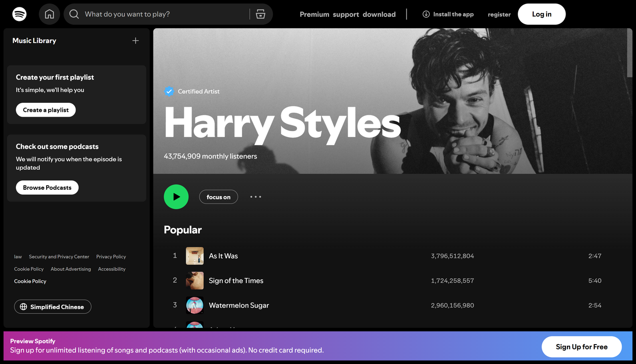Click the 2:47 track duration
The height and width of the screenshot is (364, 636).
click(595, 256)
